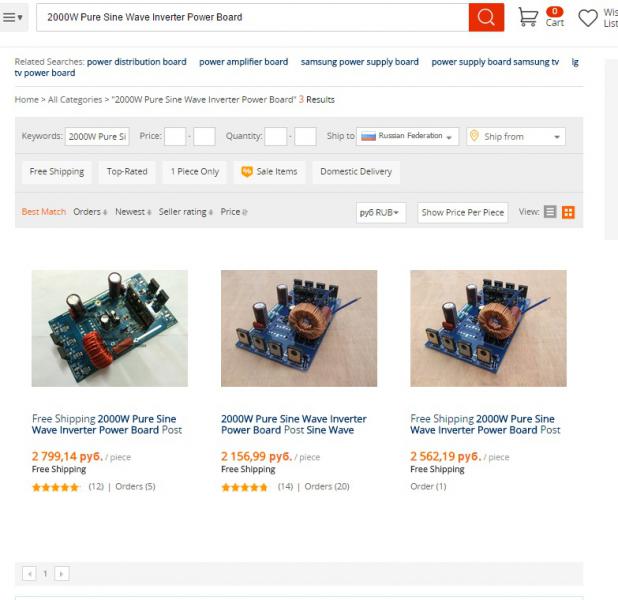Toggle the Sale Items filter
The image size is (618, 600).
pyautogui.click(x=269, y=172)
